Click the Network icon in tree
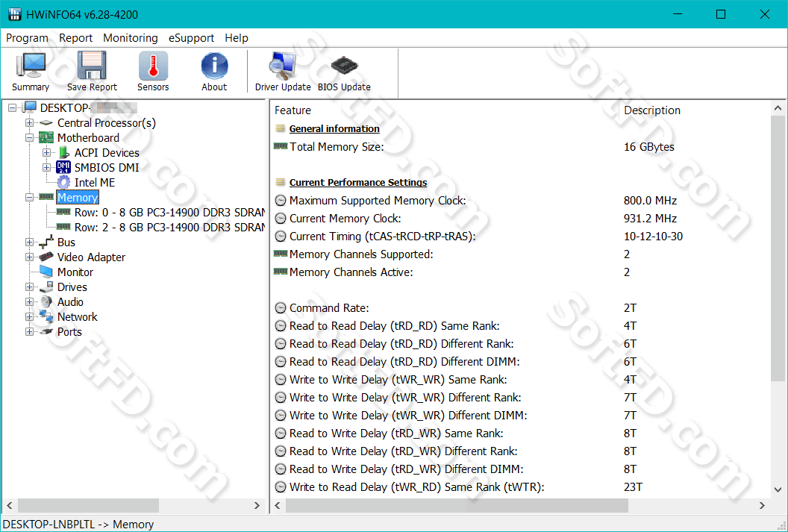Image resolution: width=788 pixels, height=532 pixels. 46,316
